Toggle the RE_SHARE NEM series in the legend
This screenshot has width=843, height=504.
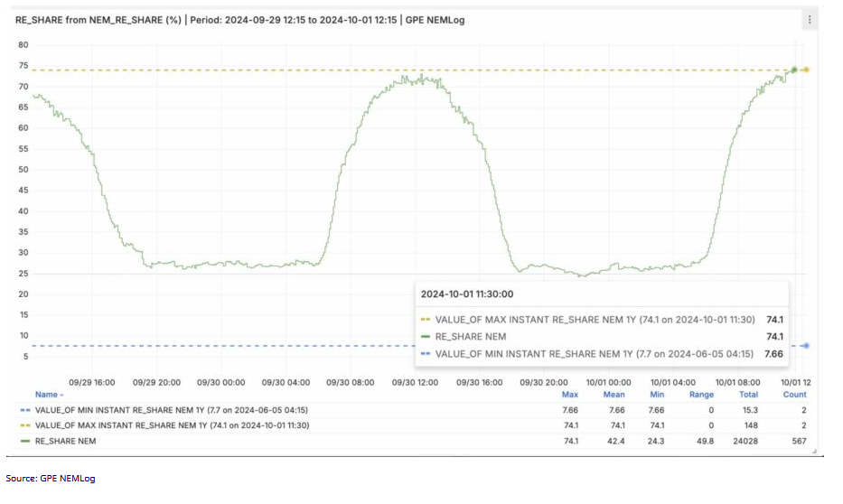[x=65, y=441]
